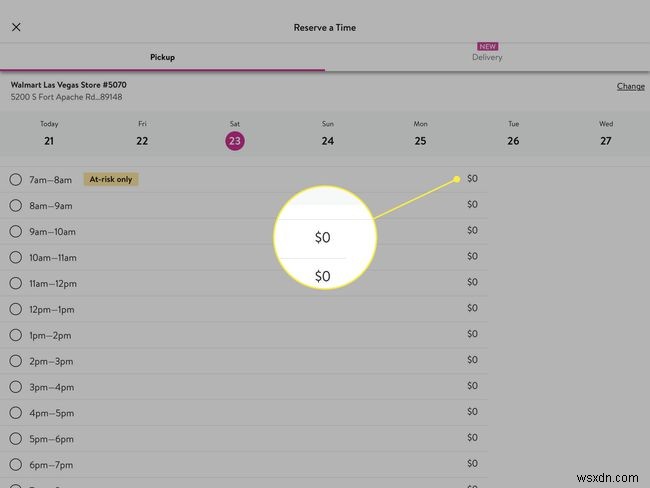Choose Monday 25 as pickup date
The width and height of the screenshot is (650, 488).
(420, 134)
